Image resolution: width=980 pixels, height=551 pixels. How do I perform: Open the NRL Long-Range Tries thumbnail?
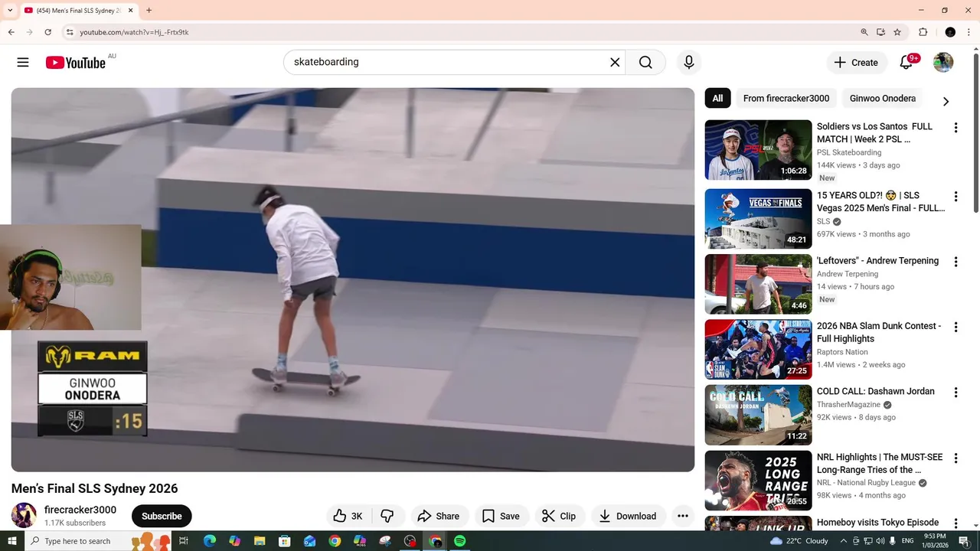(x=758, y=481)
